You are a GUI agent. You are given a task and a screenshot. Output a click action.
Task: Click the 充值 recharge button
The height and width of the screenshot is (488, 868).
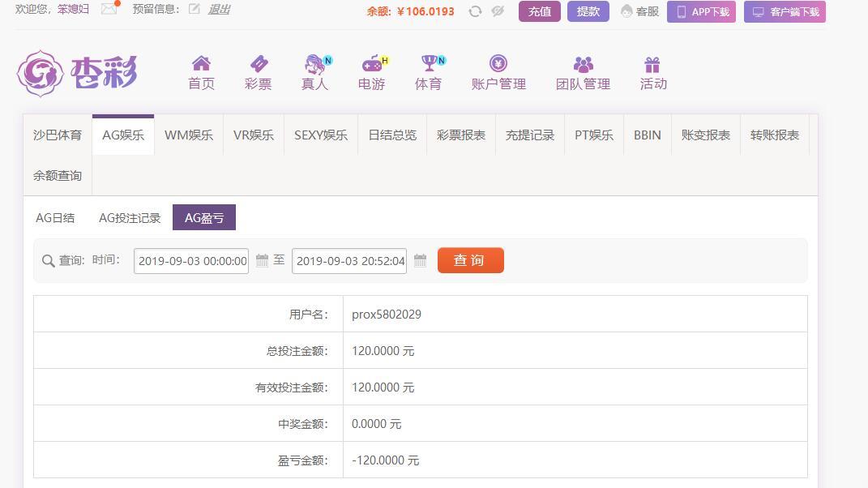click(539, 11)
